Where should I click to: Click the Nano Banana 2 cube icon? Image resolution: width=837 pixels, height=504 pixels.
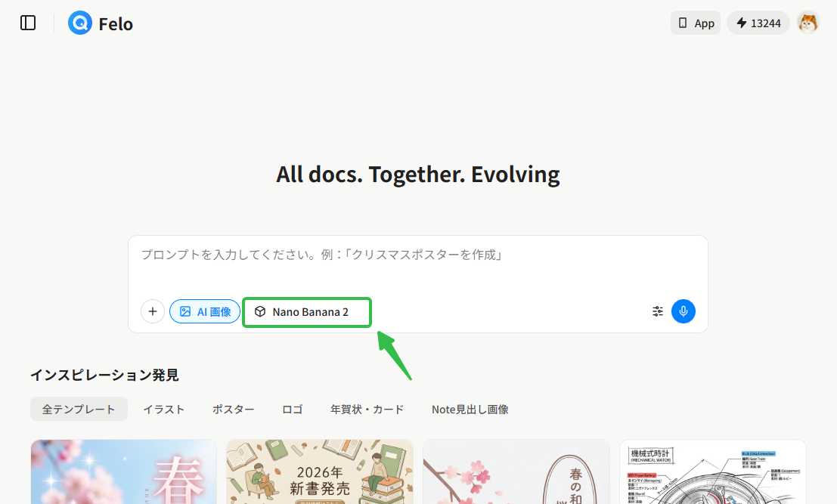click(x=261, y=311)
